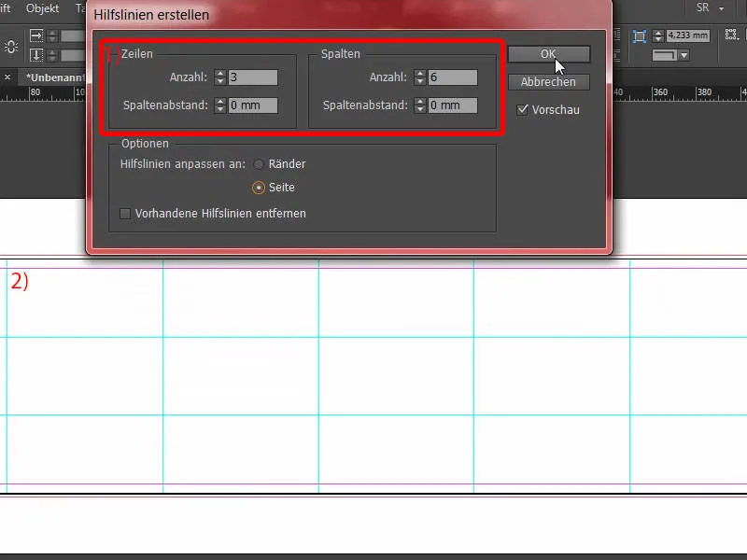Screen dimensions: 747x560
Task: Enable Vorhandene Hilfslinien entfernen checkbox
Action: point(125,214)
